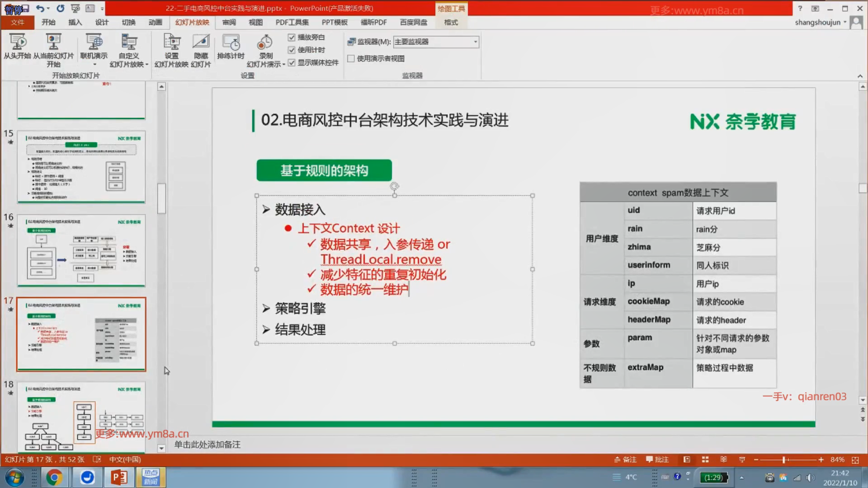Collapse the ribbon with arrow

point(860,76)
